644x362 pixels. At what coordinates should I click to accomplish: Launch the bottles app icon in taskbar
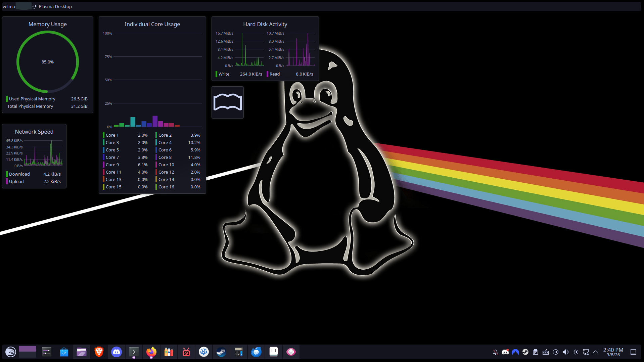coord(169,352)
